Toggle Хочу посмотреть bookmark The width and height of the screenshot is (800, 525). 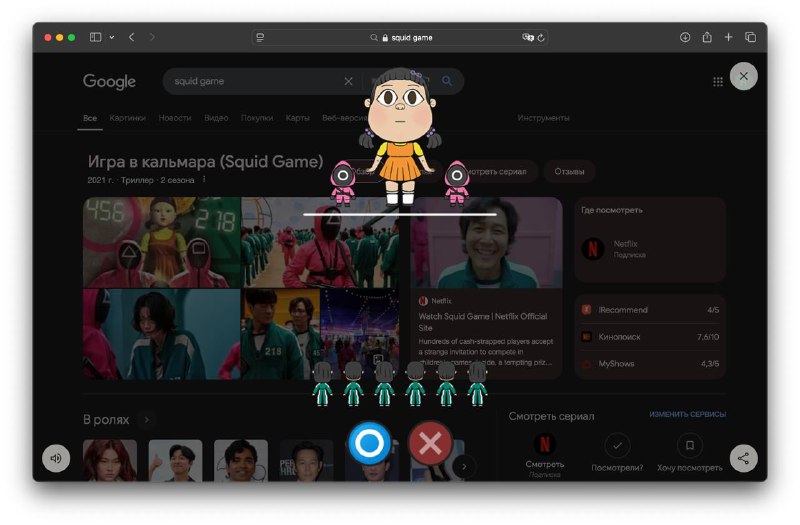point(689,445)
